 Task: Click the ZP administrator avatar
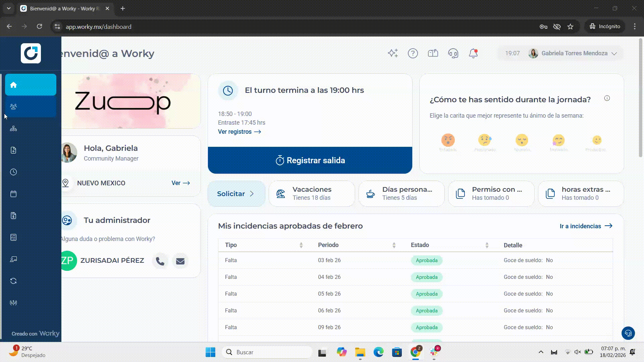point(68,261)
